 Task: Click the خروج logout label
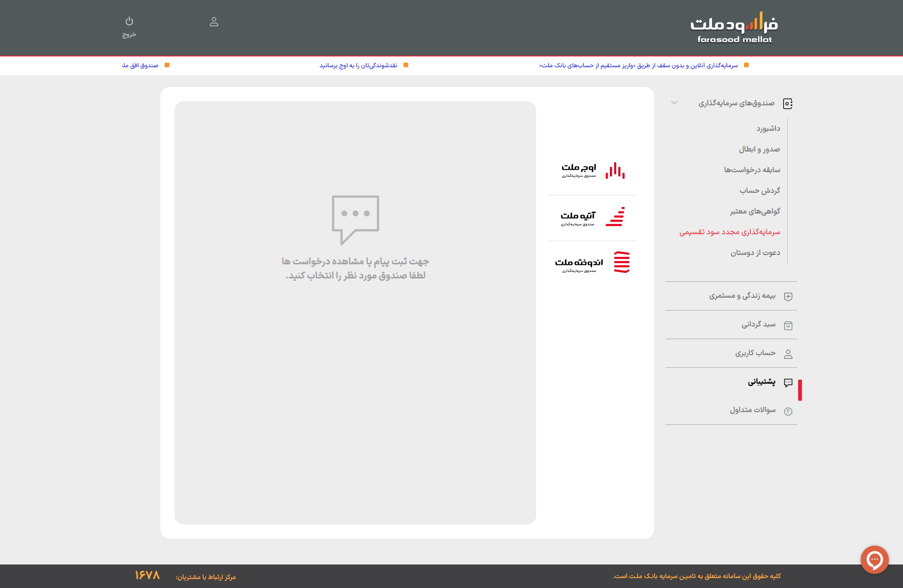click(129, 34)
